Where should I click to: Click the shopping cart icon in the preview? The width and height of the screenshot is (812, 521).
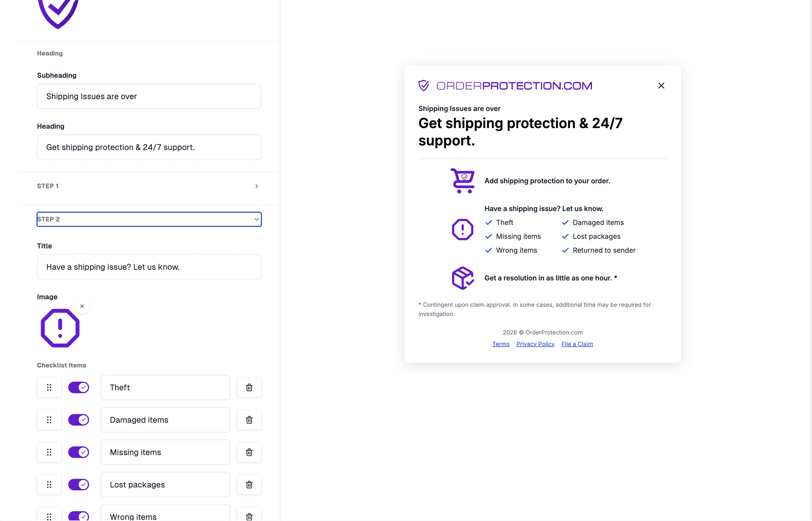coord(462,181)
